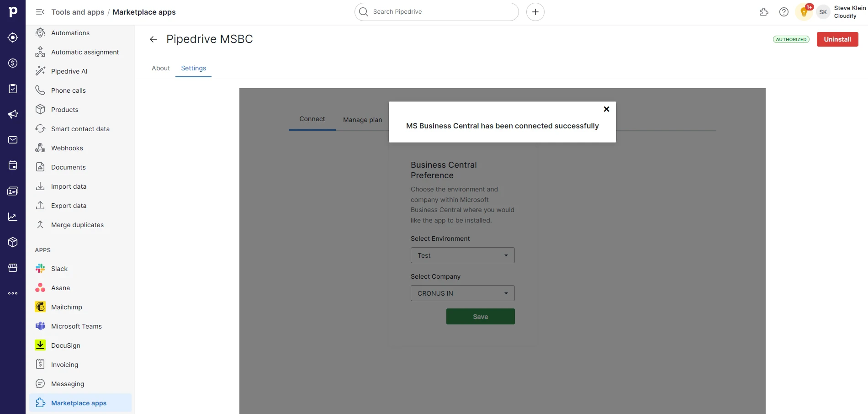Open Documents settings
The height and width of the screenshot is (414, 868).
click(80, 167)
